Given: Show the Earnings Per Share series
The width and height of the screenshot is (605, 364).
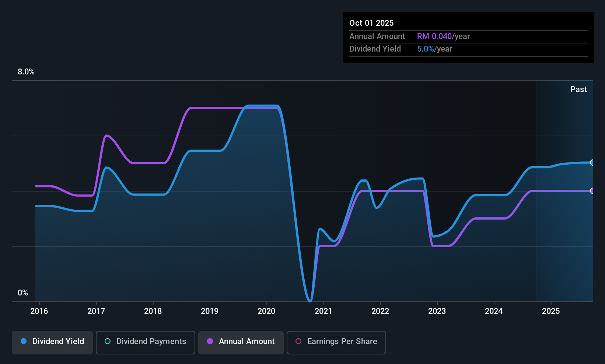Looking at the screenshot, I should pyautogui.click(x=336, y=342).
